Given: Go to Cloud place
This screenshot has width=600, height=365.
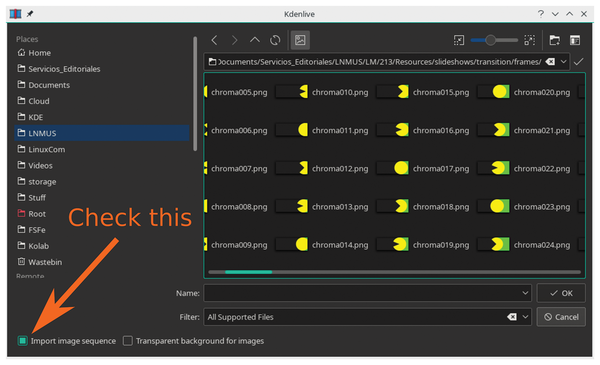Looking at the screenshot, I should pos(102,101).
